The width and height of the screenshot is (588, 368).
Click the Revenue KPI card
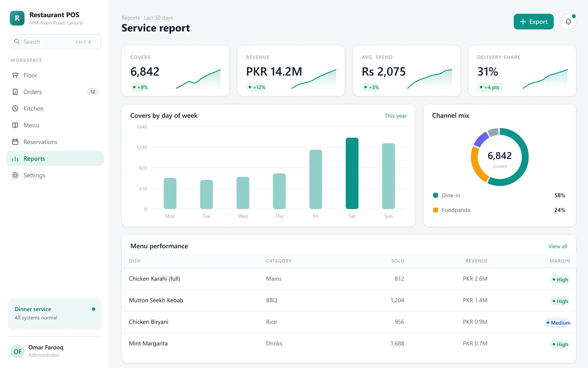pos(291,71)
